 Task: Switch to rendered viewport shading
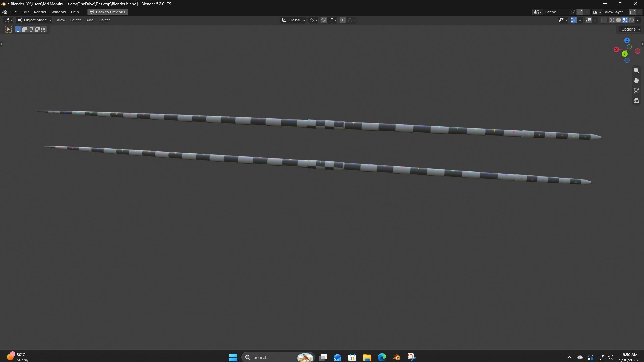tap(631, 20)
